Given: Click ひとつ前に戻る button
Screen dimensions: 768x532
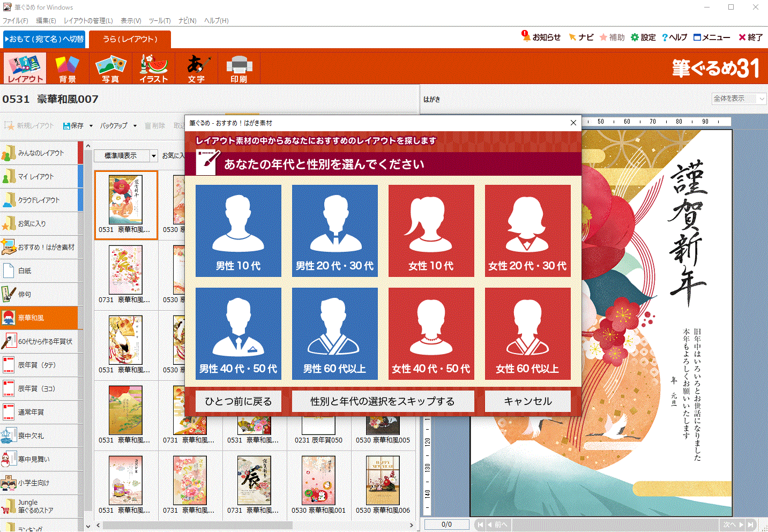Looking at the screenshot, I should (238, 401).
